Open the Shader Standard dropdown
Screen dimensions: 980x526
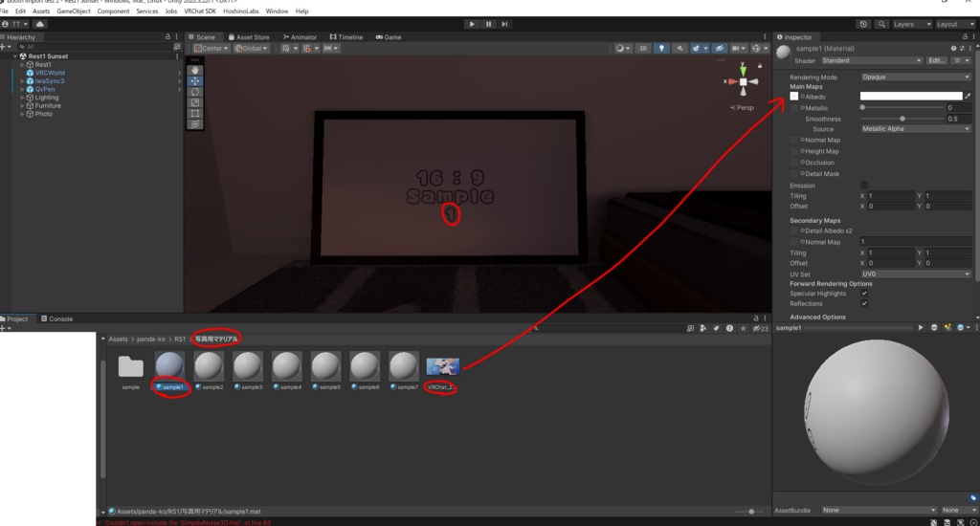tap(871, 60)
